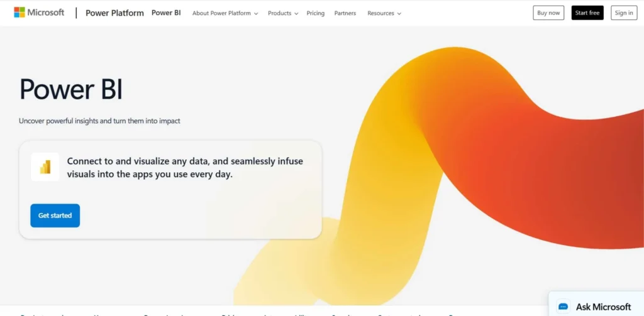This screenshot has height=316, width=644.
Task: Go to the Pricing page
Action: 316,13
